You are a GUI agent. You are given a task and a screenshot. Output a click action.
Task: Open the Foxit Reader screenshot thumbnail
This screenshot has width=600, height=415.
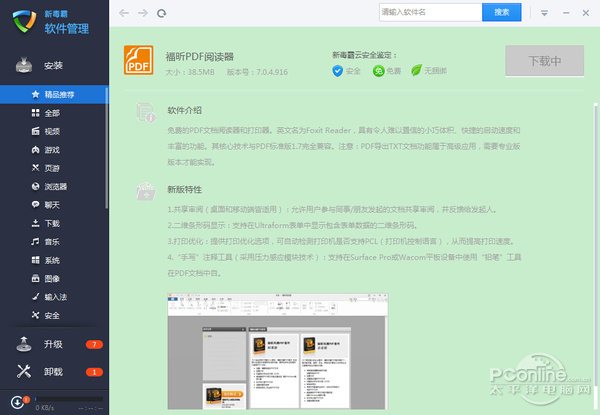[267, 351]
